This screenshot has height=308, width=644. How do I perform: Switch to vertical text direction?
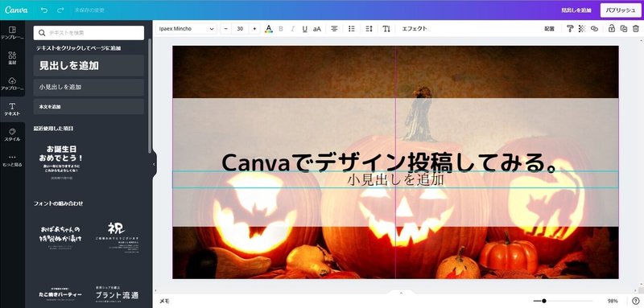[386, 29]
